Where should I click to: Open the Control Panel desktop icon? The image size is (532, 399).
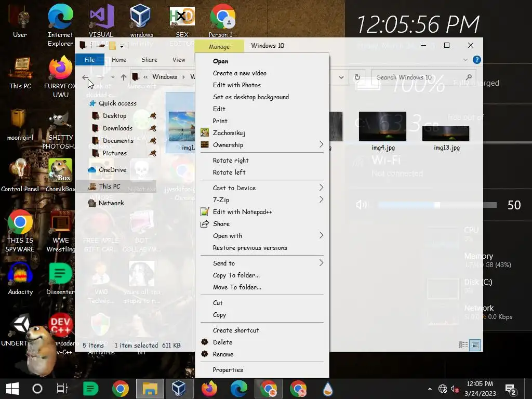[20, 176]
